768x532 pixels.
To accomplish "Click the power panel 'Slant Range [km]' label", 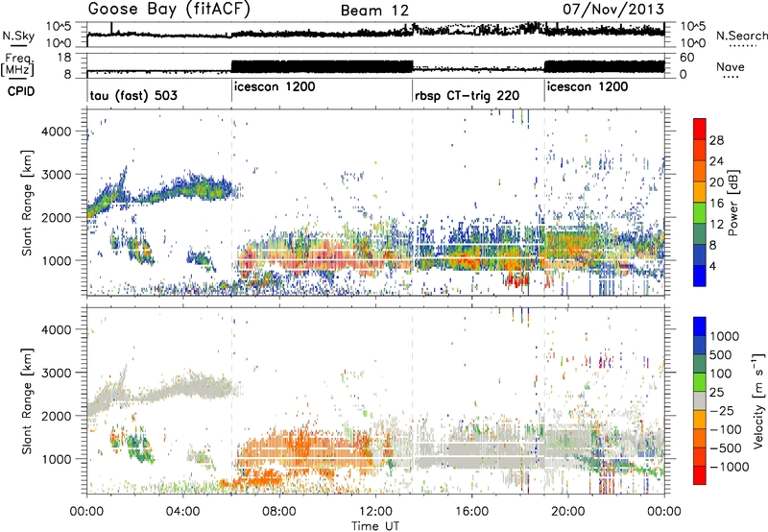I will 27,203.
